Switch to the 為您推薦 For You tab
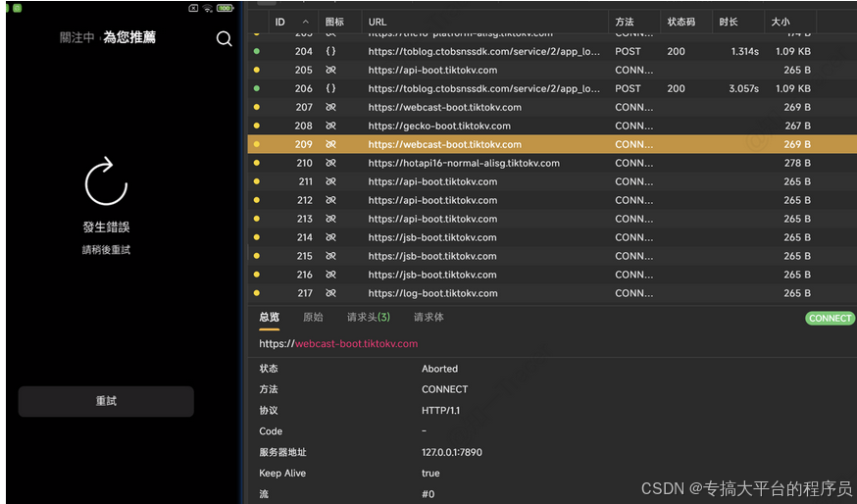The width and height of the screenshot is (857, 504). click(129, 37)
